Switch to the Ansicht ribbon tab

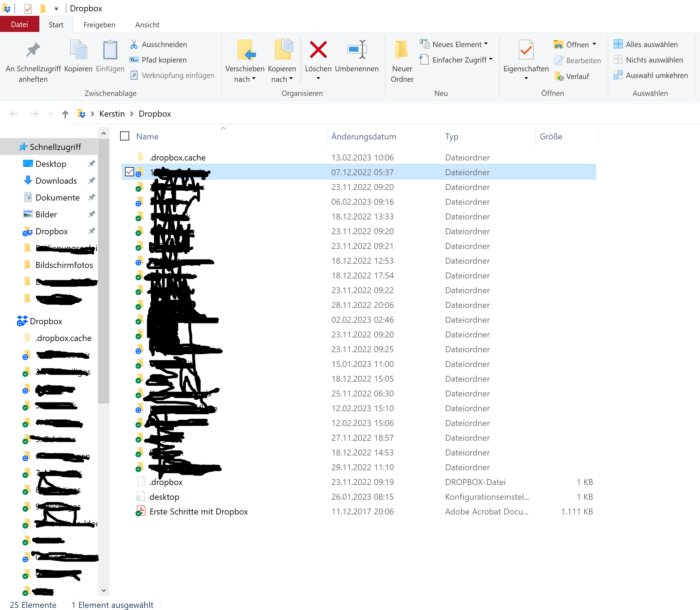pos(147,25)
